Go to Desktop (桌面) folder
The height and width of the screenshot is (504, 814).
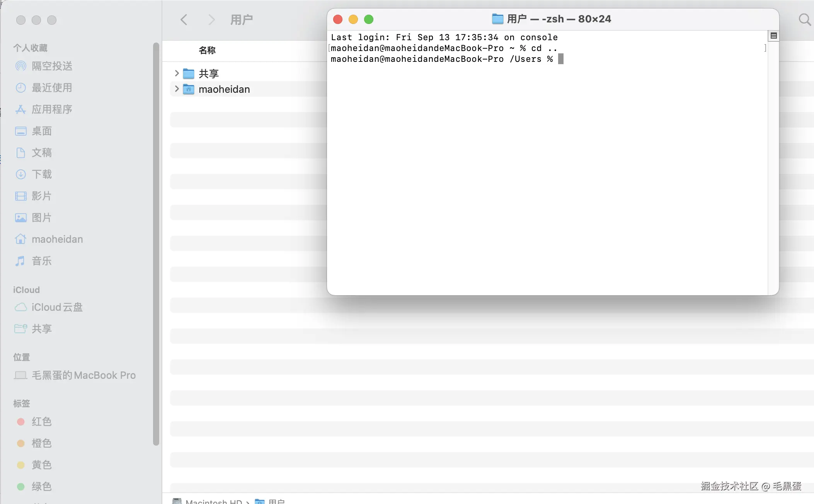tap(41, 131)
